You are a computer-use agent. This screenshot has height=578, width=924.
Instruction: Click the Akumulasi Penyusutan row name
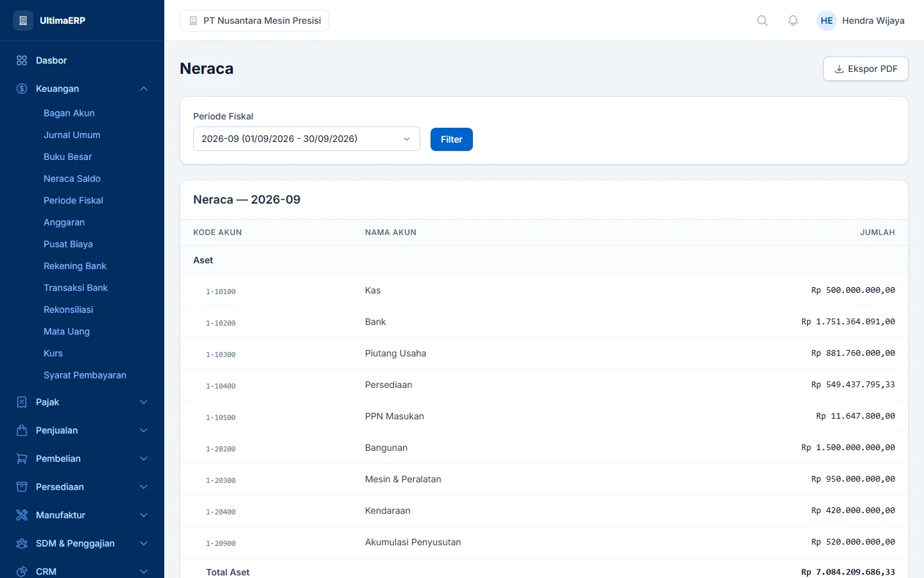[x=413, y=542]
